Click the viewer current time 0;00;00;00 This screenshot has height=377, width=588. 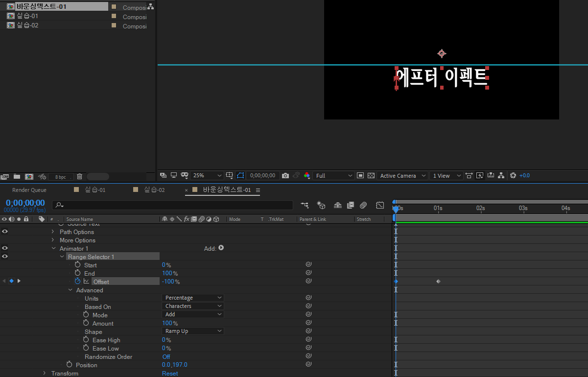tap(262, 175)
